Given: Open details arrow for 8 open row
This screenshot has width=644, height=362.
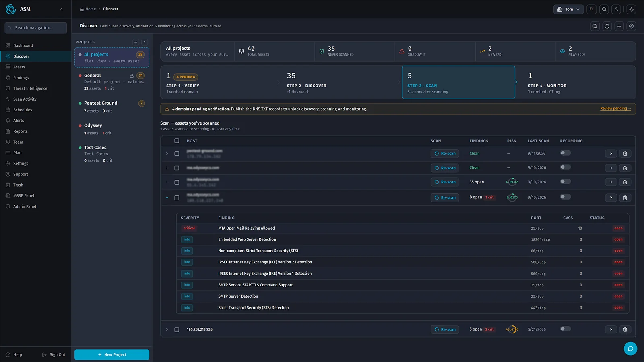Looking at the screenshot, I should (x=611, y=197).
